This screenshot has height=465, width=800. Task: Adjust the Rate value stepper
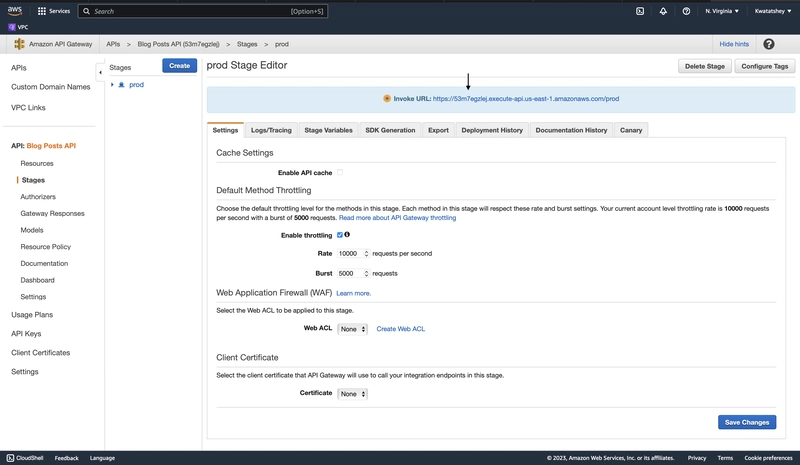366,253
